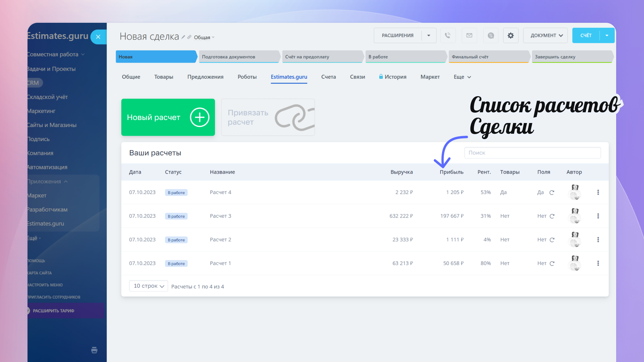Screen dimensions: 644x362
Task: Click author avatar in Расчет 1 row
Action: click(575, 263)
